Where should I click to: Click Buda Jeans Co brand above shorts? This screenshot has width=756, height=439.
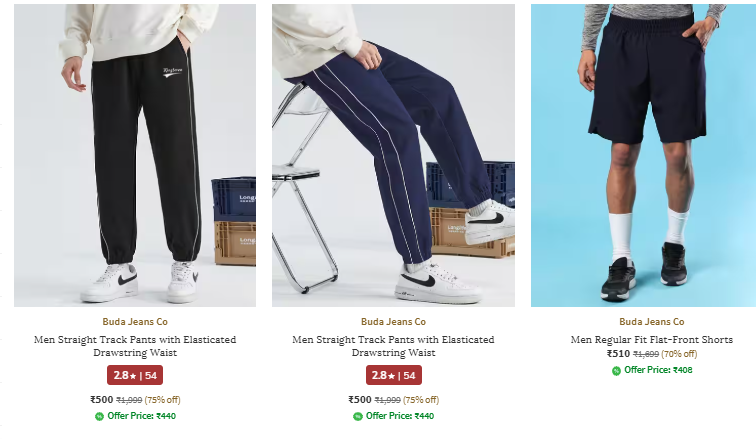click(652, 321)
